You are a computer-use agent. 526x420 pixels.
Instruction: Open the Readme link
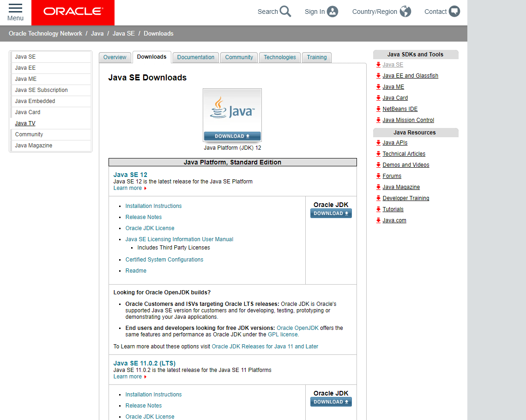(x=136, y=271)
